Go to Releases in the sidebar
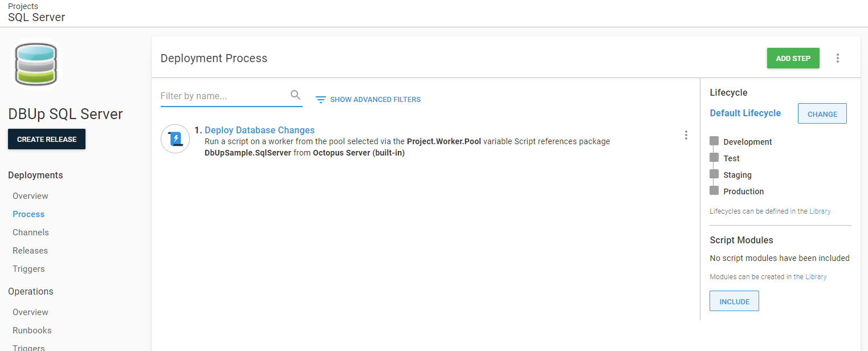This screenshot has height=351, width=868. [x=30, y=251]
